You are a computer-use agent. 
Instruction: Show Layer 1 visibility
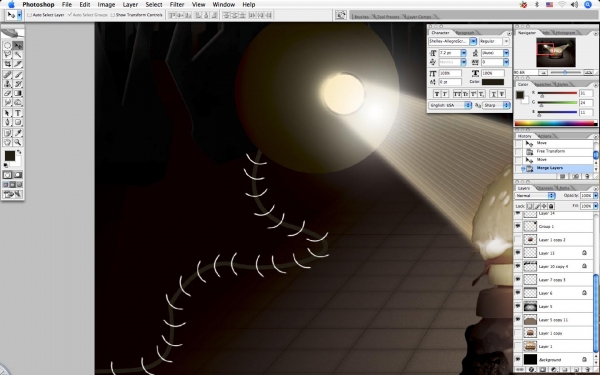518,346
